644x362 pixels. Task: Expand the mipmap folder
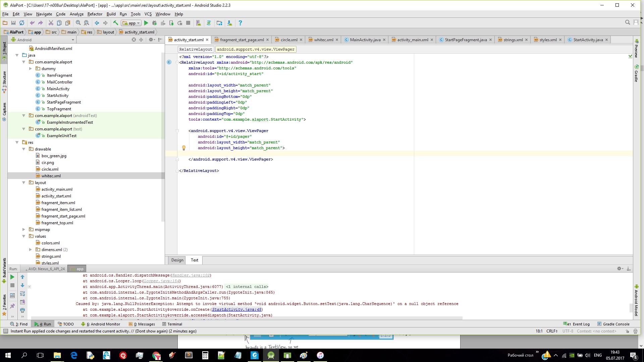pyautogui.click(x=24, y=230)
